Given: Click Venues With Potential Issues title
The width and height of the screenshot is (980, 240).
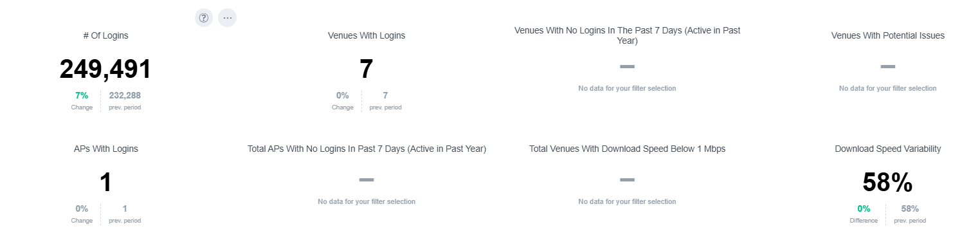Looking at the screenshot, I should 887,35.
